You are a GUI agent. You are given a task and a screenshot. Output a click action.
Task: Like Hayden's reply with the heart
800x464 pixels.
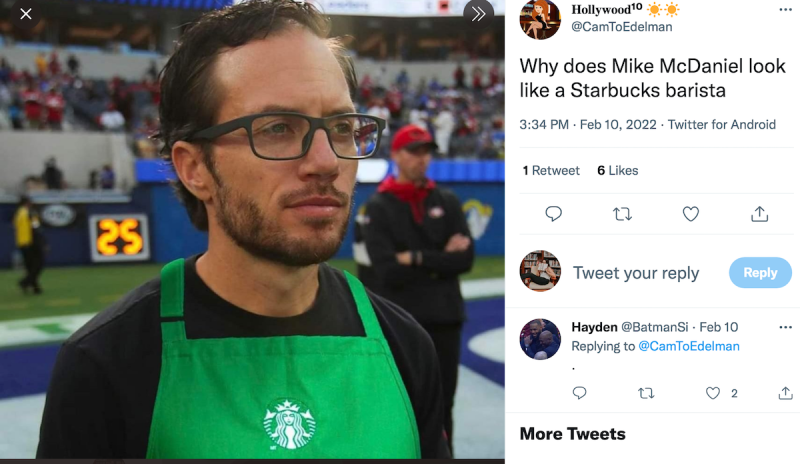[713, 393]
